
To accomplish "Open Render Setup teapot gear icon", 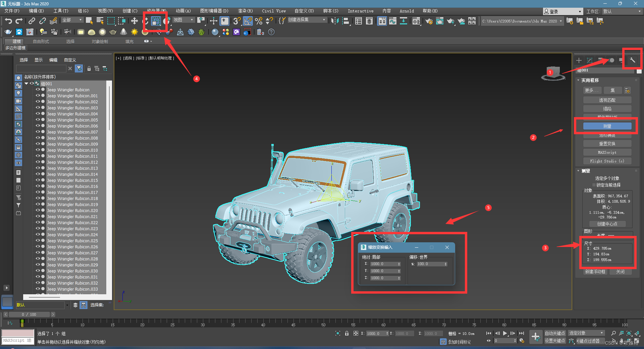I will (x=429, y=21).
